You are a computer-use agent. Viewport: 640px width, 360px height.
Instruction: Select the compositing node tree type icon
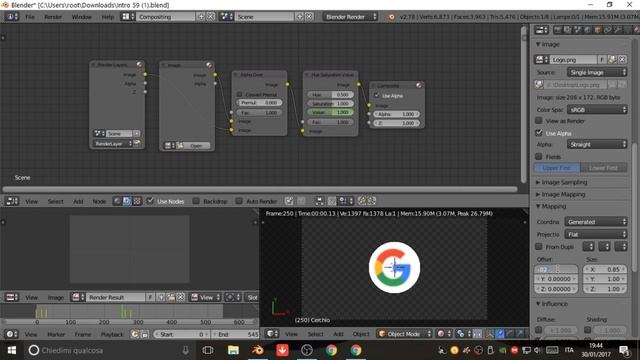(127, 201)
